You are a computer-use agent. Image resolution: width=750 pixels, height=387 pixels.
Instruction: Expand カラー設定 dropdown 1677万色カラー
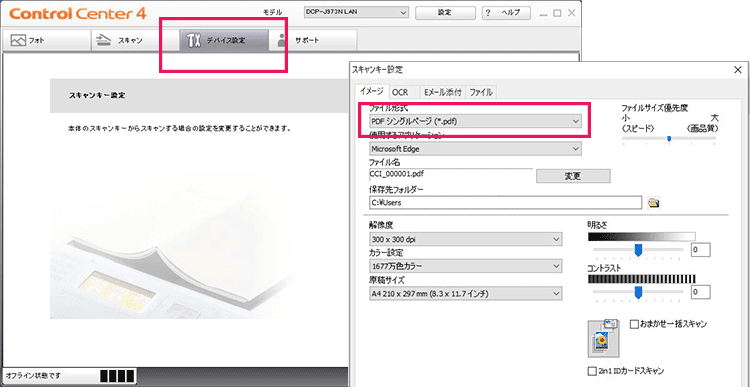pos(466,265)
